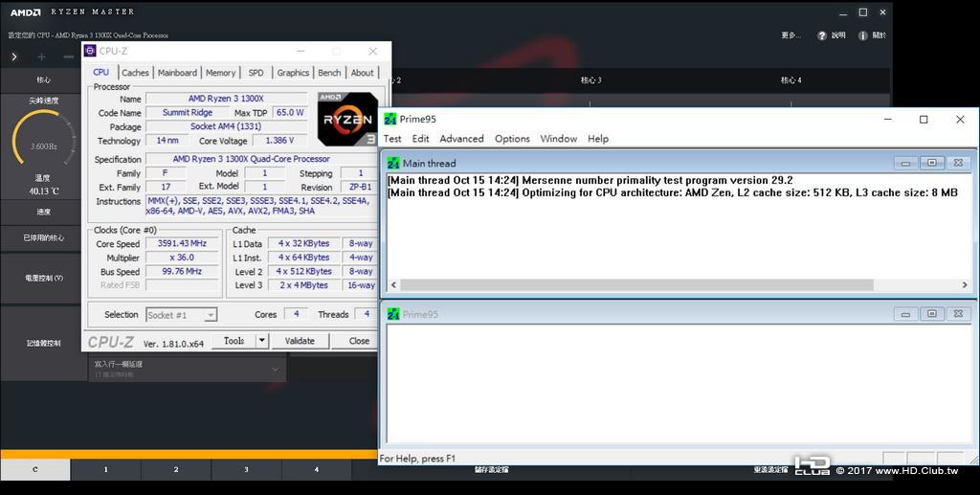The height and width of the screenshot is (495, 980).
Task: Click Prime95 app icon in title bar
Action: click(390, 120)
